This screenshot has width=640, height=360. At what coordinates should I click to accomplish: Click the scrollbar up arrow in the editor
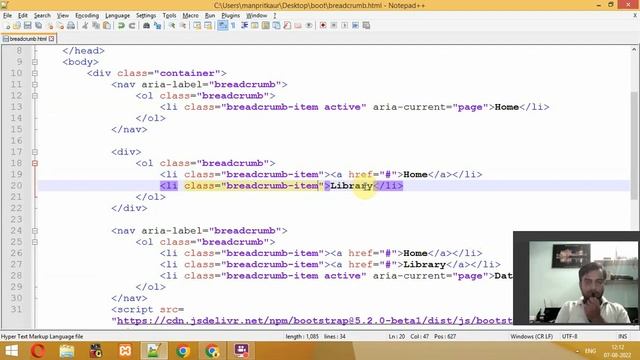click(x=634, y=49)
